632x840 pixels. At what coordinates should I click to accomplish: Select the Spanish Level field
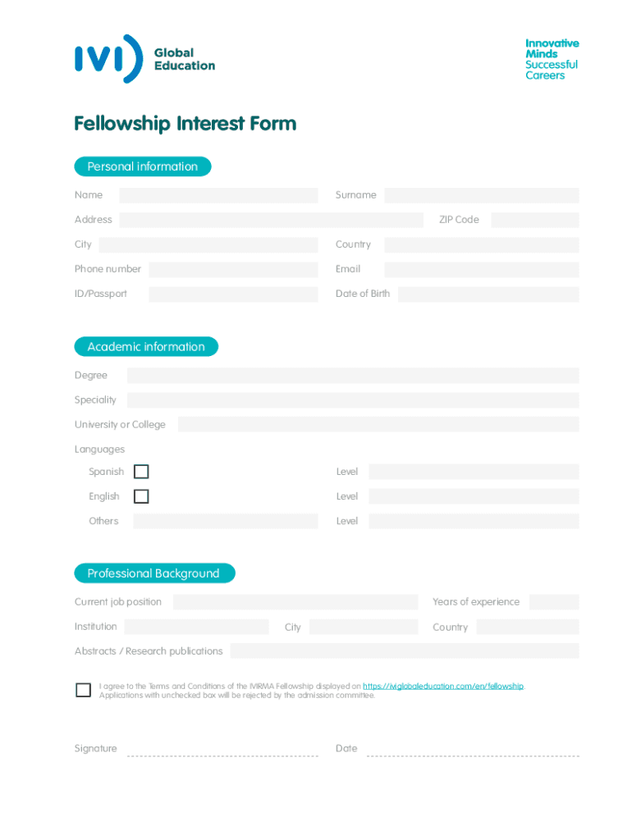tap(473, 472)
